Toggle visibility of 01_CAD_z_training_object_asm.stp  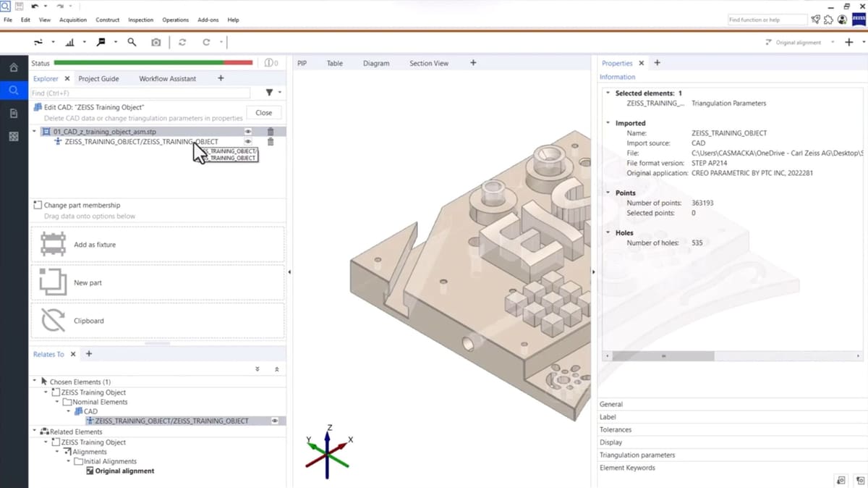tap(248, 132)
